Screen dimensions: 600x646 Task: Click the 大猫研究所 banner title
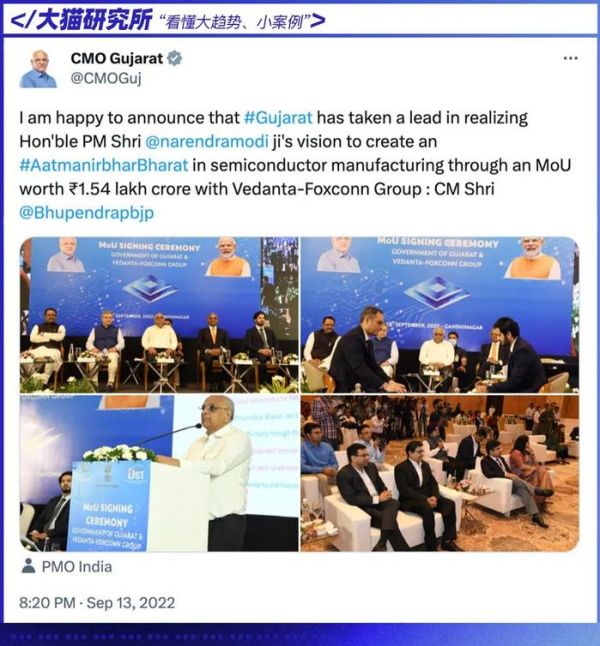click(x=94, y=21)
